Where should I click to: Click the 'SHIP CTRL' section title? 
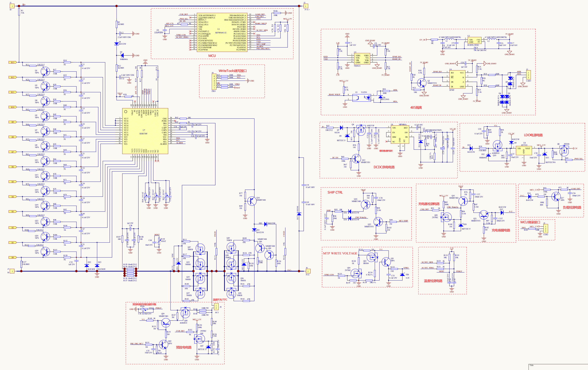pyautogui.click(x=335, y=192)
